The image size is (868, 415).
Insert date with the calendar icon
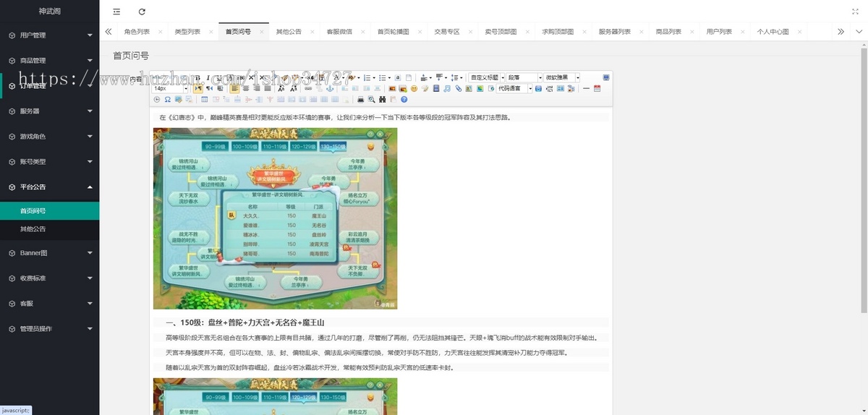click(597, 88)
